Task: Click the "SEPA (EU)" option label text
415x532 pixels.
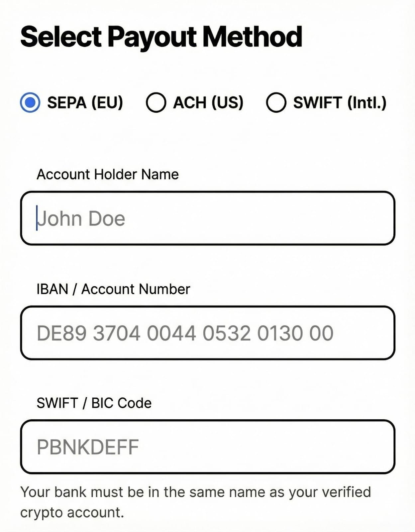Action: coord(85,102)
